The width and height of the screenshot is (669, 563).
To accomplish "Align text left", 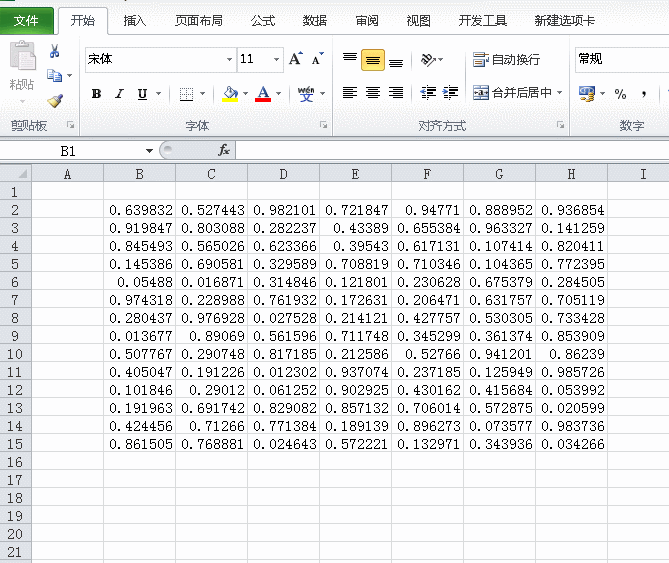I will point(350,93).
